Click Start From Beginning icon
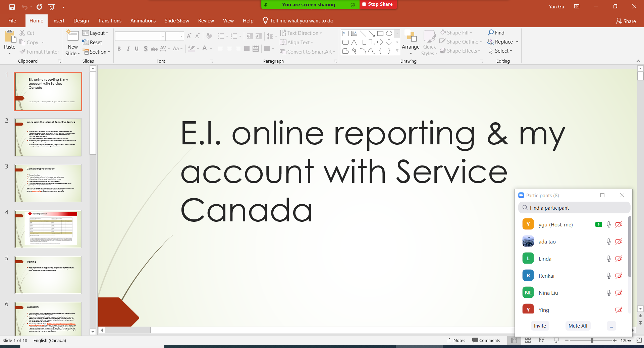The height and width of the screenshot is (348, 644). pos(52,7)
